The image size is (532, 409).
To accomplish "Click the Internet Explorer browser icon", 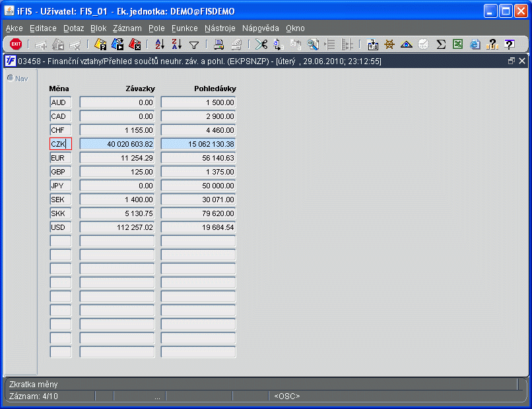I will pyautogui.click(x=475, y=44).
